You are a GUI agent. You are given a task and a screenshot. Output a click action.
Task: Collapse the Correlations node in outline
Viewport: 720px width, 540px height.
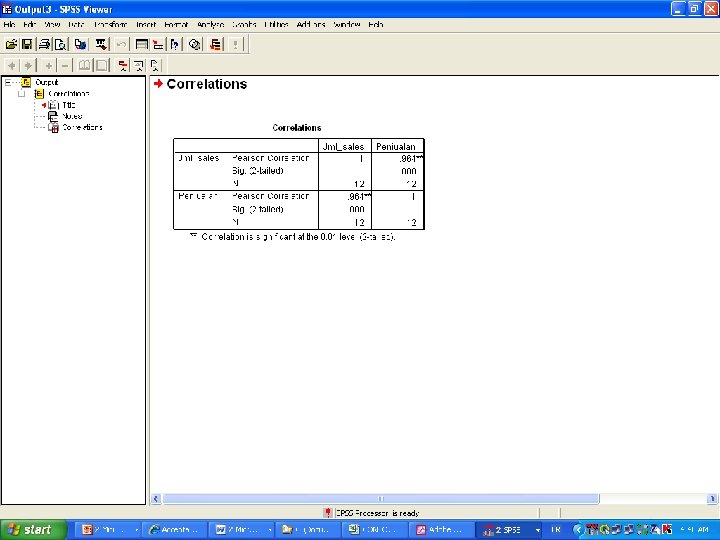21,94
